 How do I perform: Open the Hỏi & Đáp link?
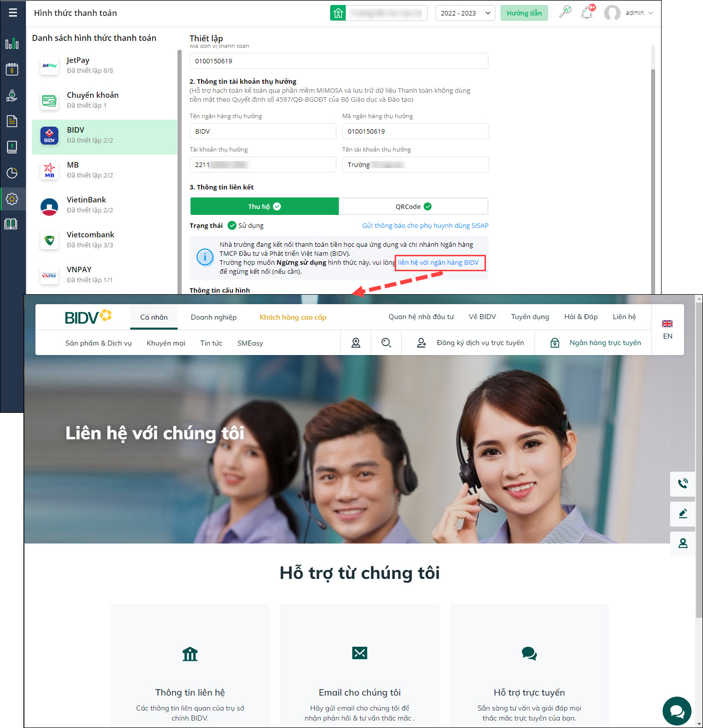pos(581,317)
